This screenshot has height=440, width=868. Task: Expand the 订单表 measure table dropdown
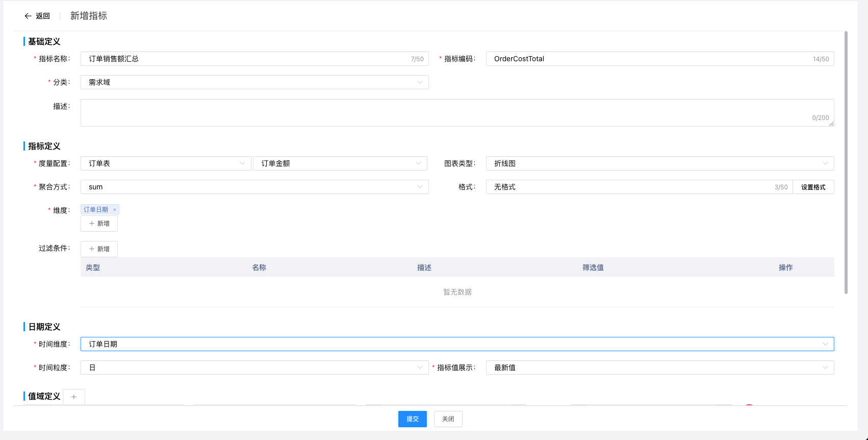[166, 163]
